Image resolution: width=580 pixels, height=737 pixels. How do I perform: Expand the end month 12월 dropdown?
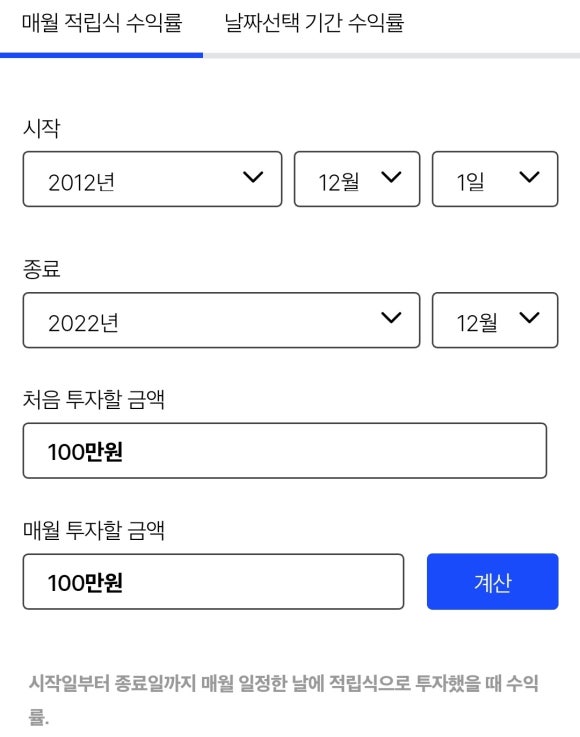pyautogui.click(x=495, y=320)
